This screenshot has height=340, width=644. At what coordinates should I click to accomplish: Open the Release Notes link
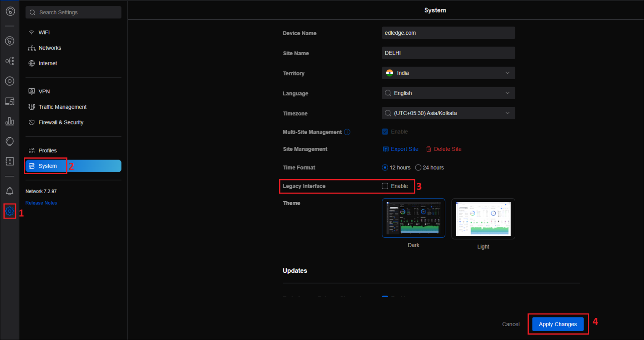click(x=41, y=203)
